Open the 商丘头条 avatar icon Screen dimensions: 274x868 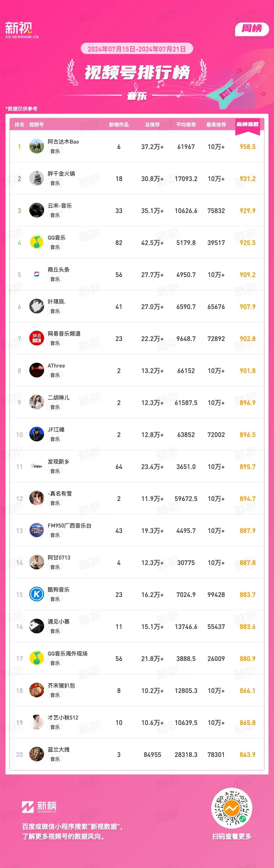click(36, 274)
